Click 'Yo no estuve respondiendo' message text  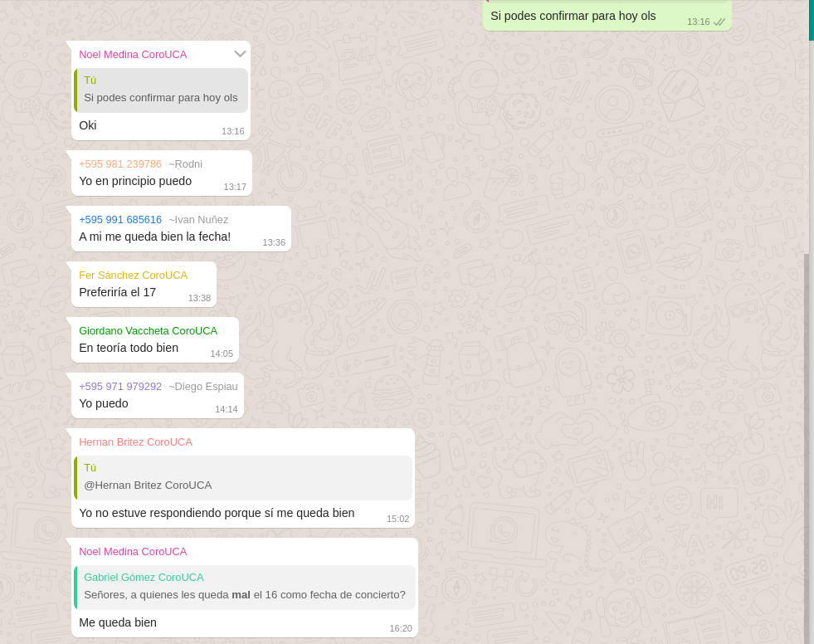pyautogui.click(x=216, y=513)
